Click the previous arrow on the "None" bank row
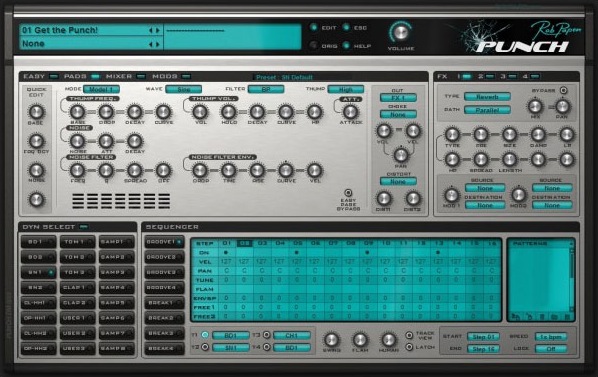Screen dimensions: 598x377 pos(151,44)
